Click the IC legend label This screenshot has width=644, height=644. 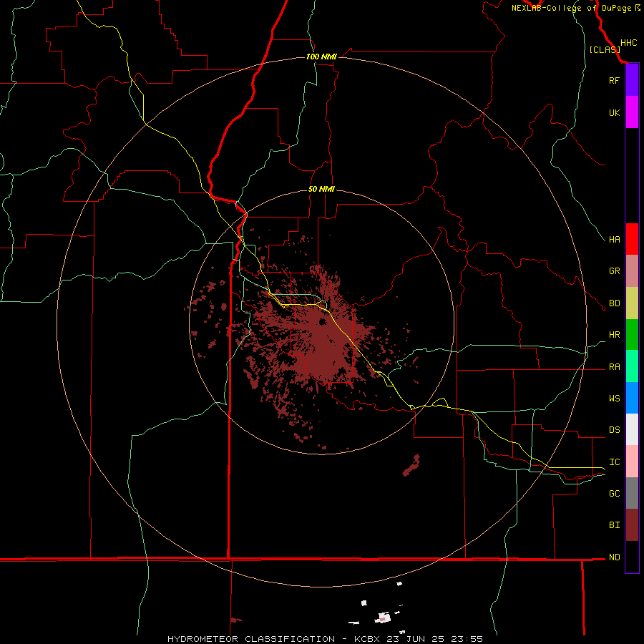(x=615, y=462)
